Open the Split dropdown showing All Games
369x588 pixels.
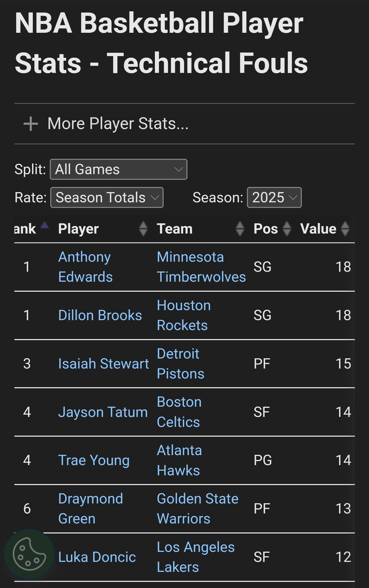click(x=118, y=169)
